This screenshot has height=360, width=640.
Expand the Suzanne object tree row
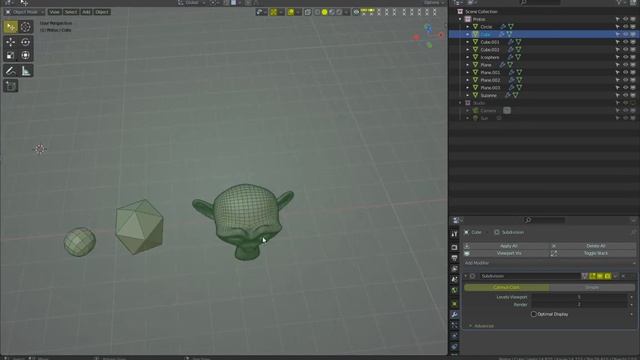tap(468, 95)
